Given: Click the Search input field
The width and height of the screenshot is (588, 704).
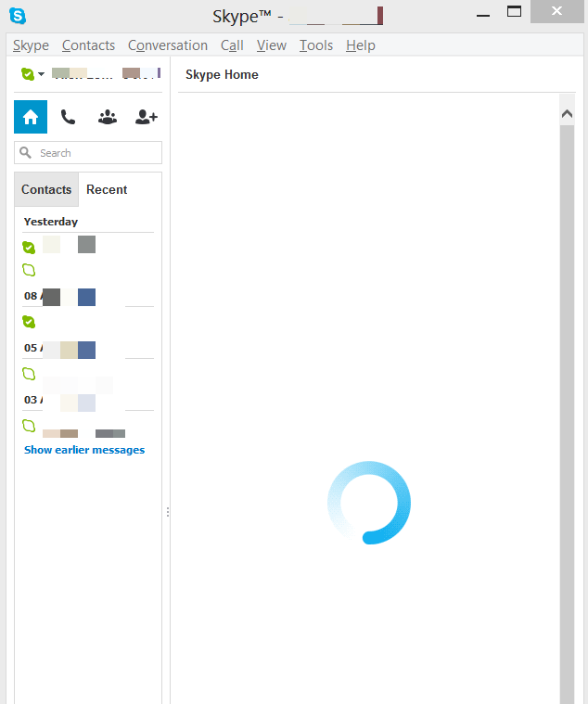Looking at the screenshot, I should coord(88,153).
